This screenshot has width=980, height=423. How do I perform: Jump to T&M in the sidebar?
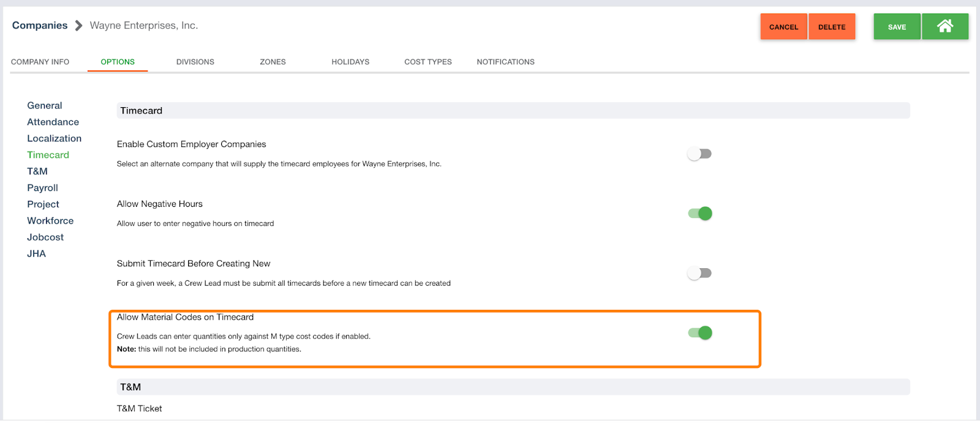[37, 171]
